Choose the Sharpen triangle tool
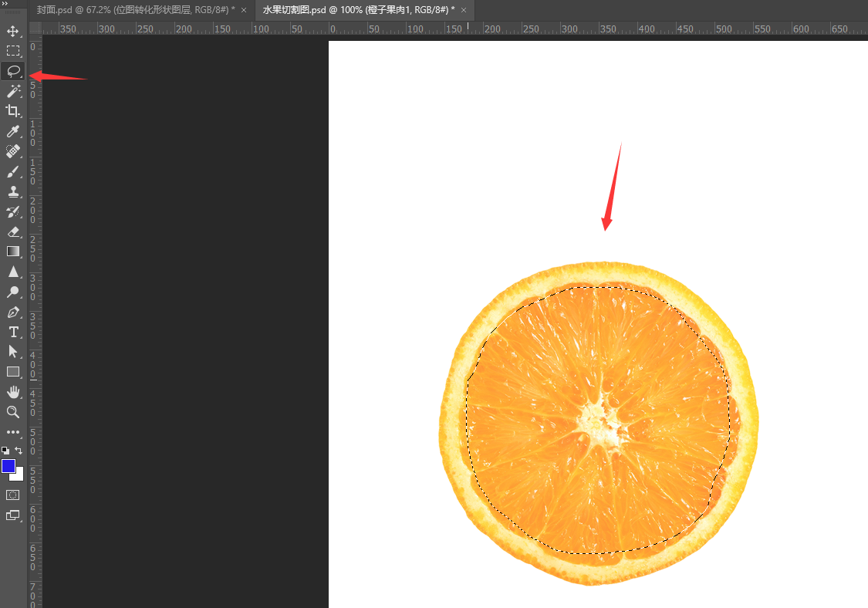Screen dimensions: 868x608 tap(13, 272)
